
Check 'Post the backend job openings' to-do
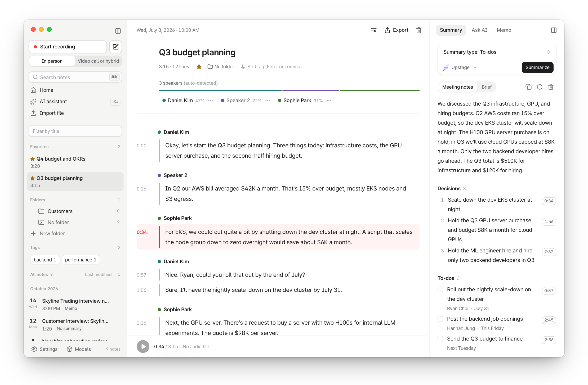440,319
